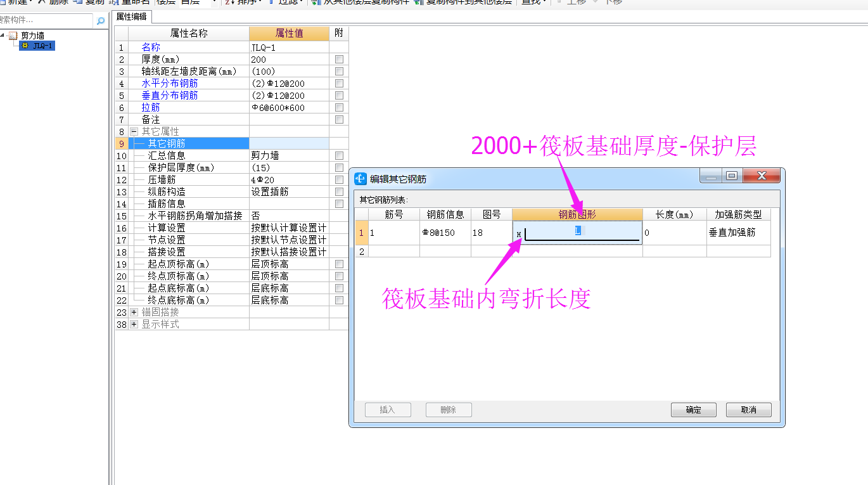Click the 汇总信息 value 剪力墙

coord(289,155)
